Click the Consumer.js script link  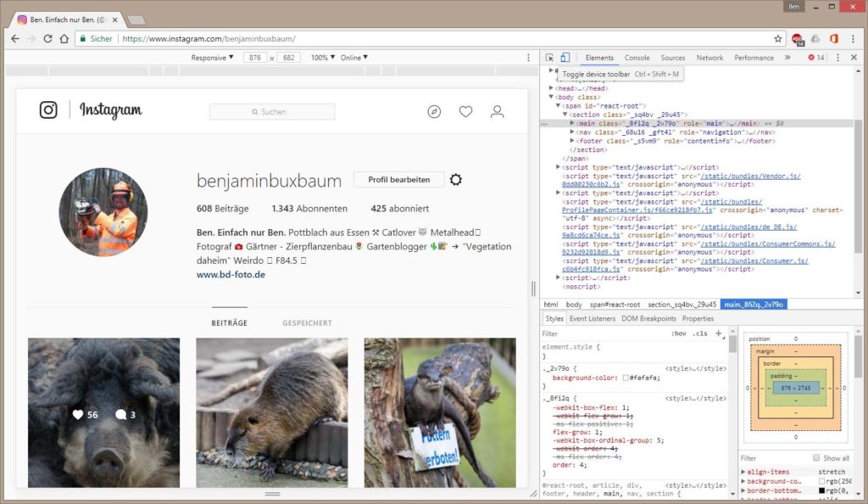[754, 260]
